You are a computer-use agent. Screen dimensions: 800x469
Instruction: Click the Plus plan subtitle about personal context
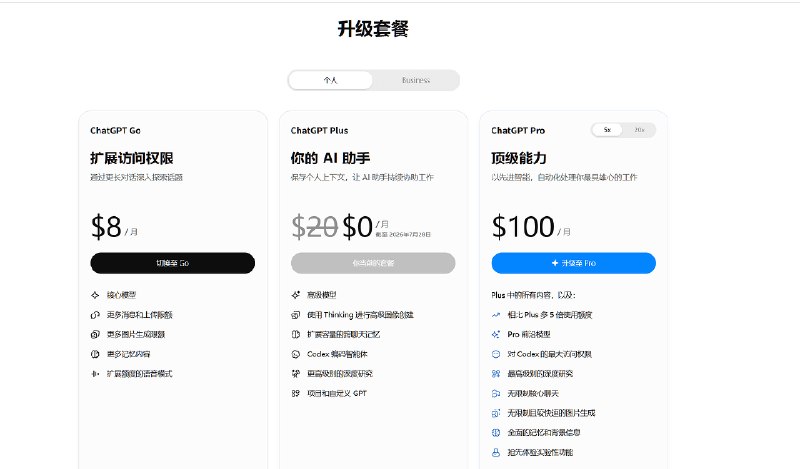(362, 178)
